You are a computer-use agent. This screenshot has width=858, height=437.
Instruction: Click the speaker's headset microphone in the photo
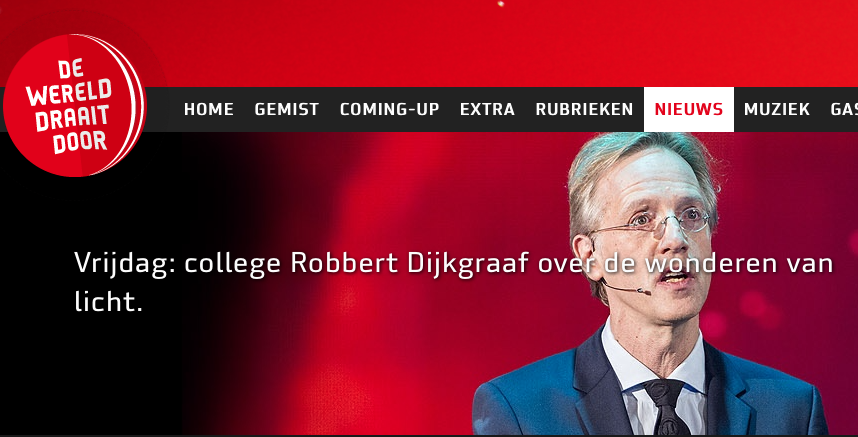point(625,287)
